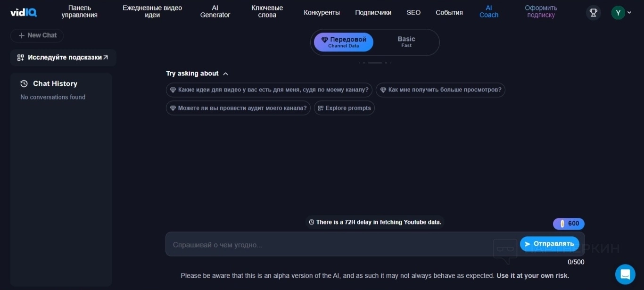Select the Как мне получить больше просмотров prompt
Image resolution: width=644 pixels, height=290 pixels.
(x=440, y=90)
